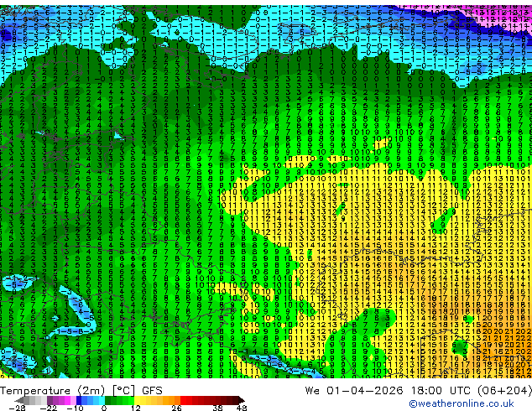Click the "12" color scale label
Screen dimensions: 532x411
[136, 408]
